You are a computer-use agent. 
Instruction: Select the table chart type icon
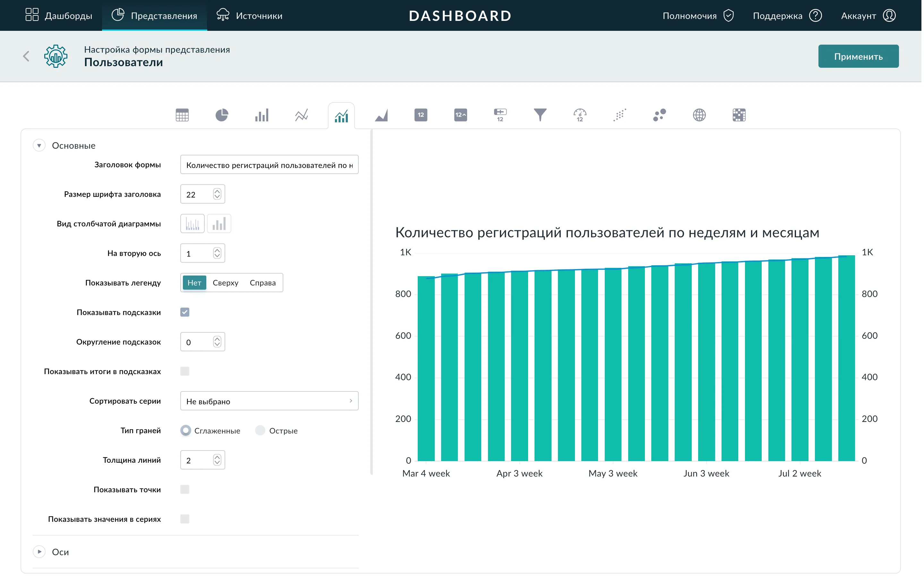click(182, 115)
